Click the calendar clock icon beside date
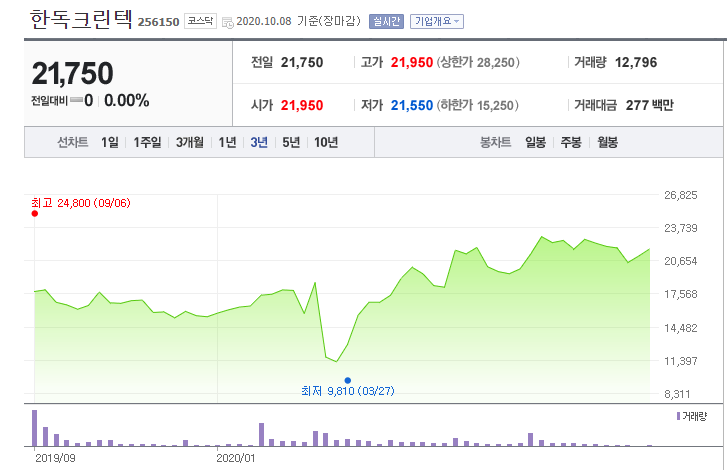Image resolution: width=727 pixels, height=470 pixels. [x=228, y=22]
